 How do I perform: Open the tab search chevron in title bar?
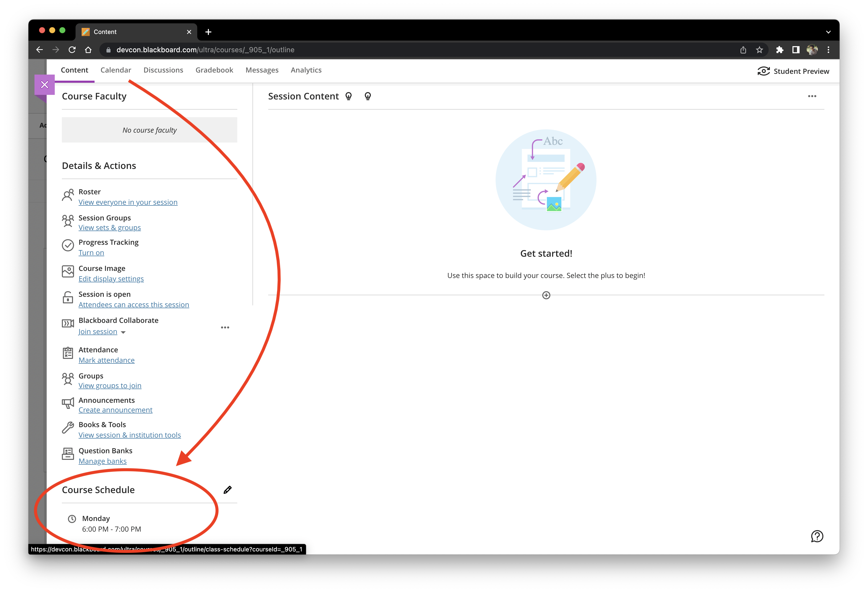[x=828, y=32]
